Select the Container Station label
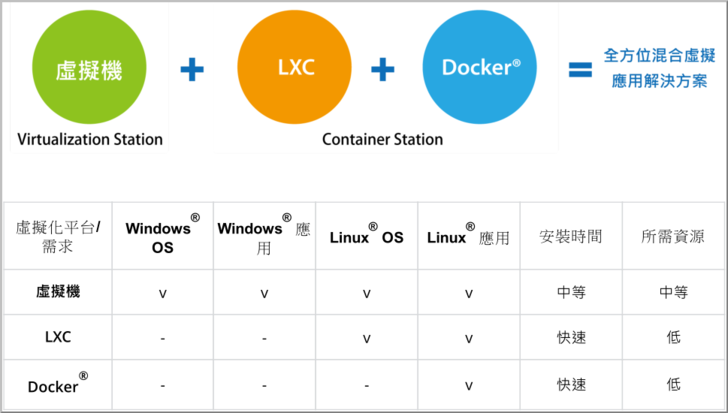The height and width of the screenshot is (413, 728). (382, 139)
